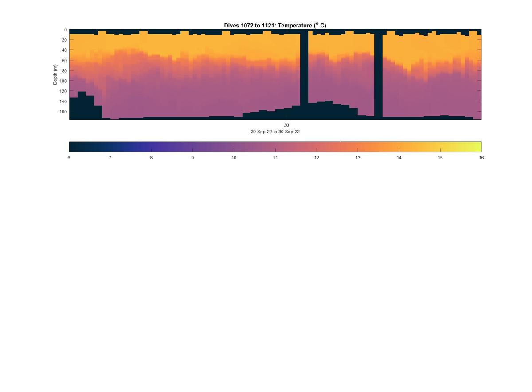Click colorbar tick label '13'
The image size is (532, 392).
[358, 158]
